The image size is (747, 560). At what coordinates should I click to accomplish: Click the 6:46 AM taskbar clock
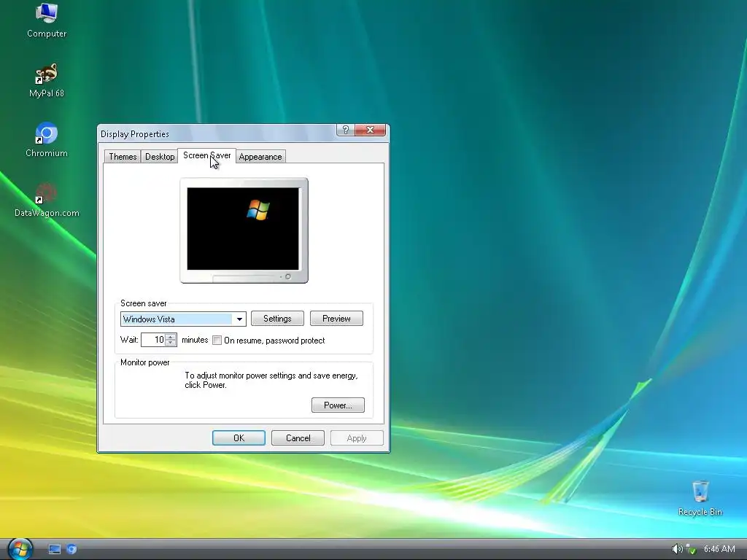click(x=719, y=549)
